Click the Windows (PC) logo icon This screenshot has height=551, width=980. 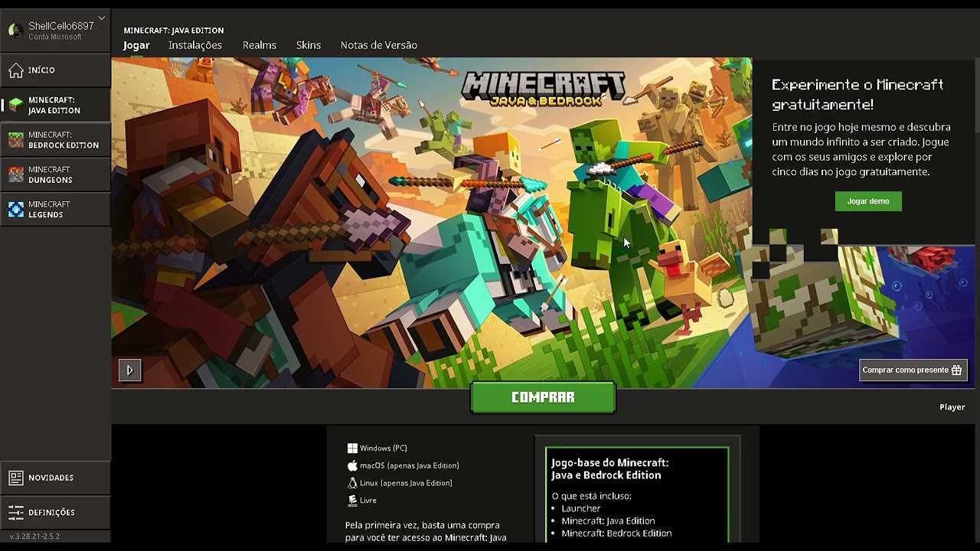click(x=352, y=448)
